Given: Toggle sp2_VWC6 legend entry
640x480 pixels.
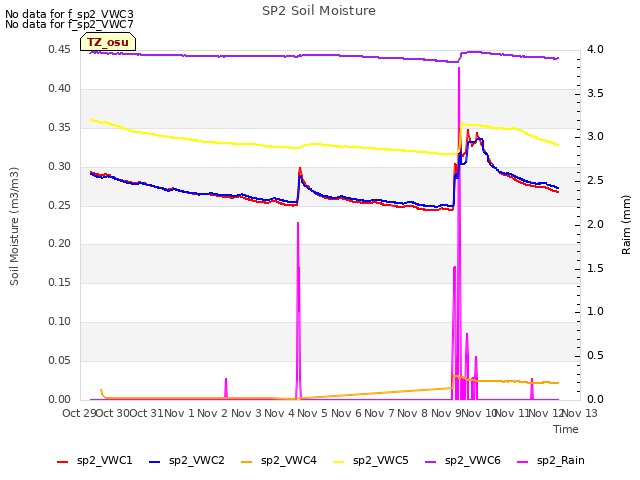Looking at the screenshot, I should [x=463, y=461].
